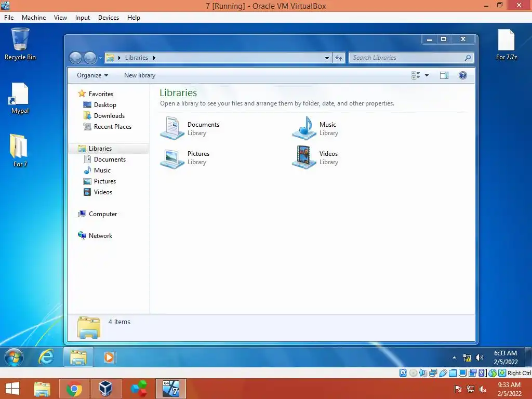Click Windows Explorer on the guest taskbar

pyautogui.click(x=78, y=357)
